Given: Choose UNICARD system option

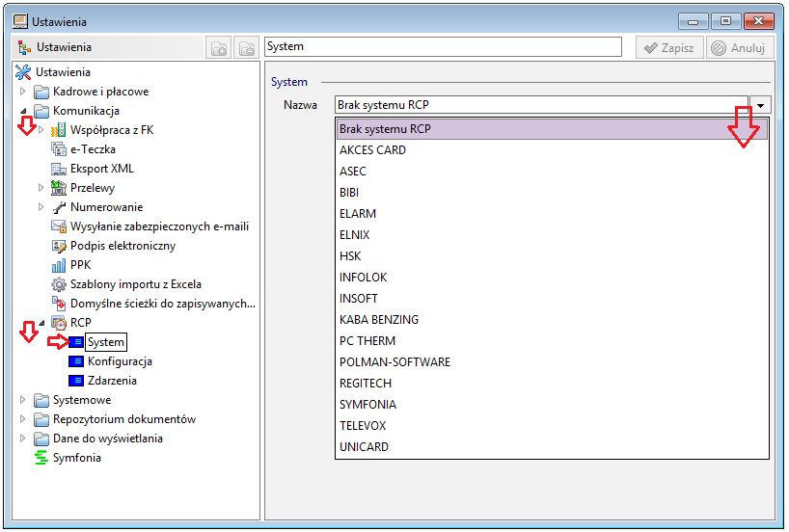Looking at the screenshot, I should (x=552, y=447).
